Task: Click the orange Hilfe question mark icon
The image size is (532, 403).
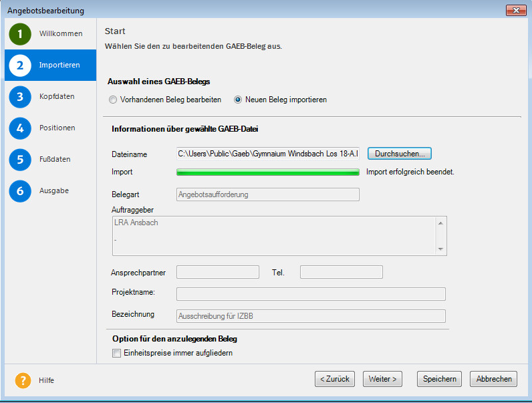Action: pos(23,380)
